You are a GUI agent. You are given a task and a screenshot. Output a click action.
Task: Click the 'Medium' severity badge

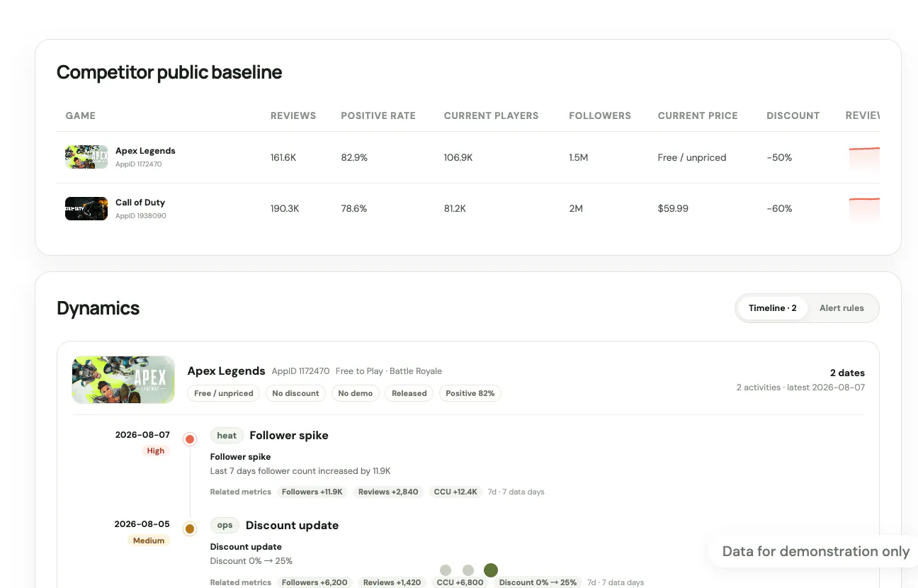[x=149, y=541]
